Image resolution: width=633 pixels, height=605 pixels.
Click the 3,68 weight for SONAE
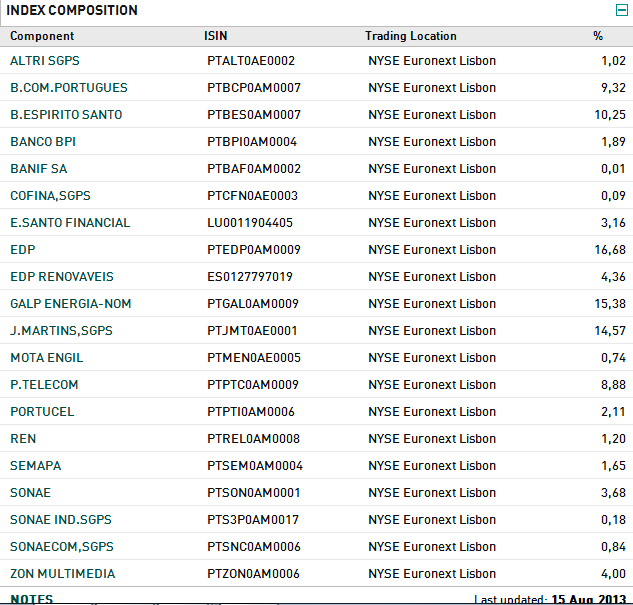(x=613, y=493)
